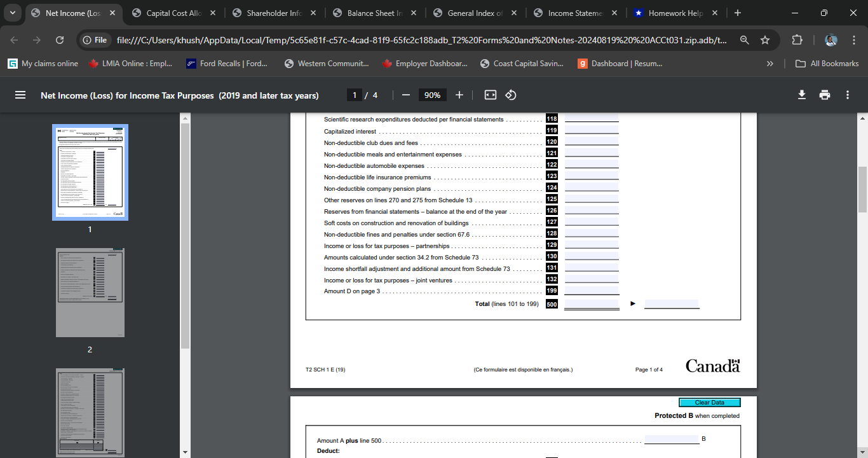Click the line 119 capitalized interest field
The width and height of the screenshot is (868, 458).
pyautogui.click(x=592, y=130)
